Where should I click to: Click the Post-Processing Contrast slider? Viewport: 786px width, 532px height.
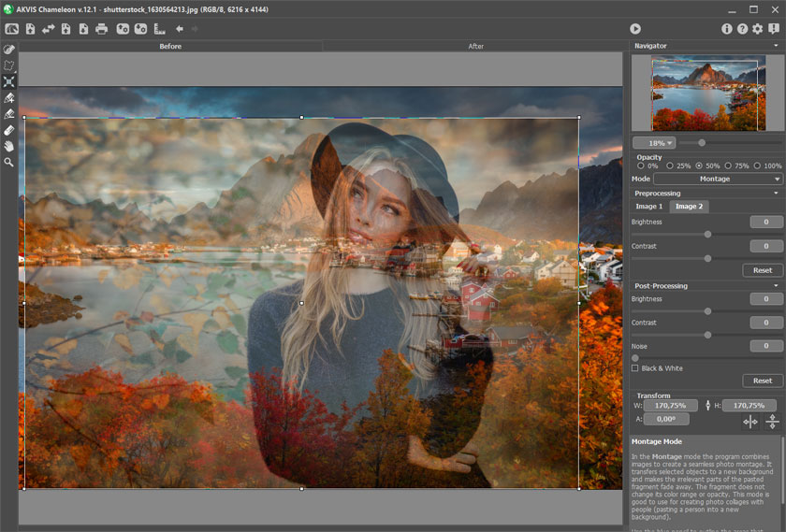(706, 335)
